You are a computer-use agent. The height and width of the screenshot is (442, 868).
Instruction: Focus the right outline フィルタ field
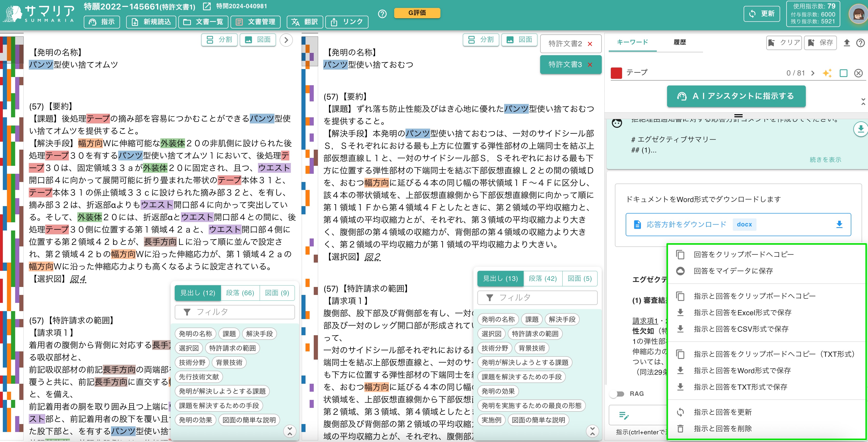pos(537,297)
